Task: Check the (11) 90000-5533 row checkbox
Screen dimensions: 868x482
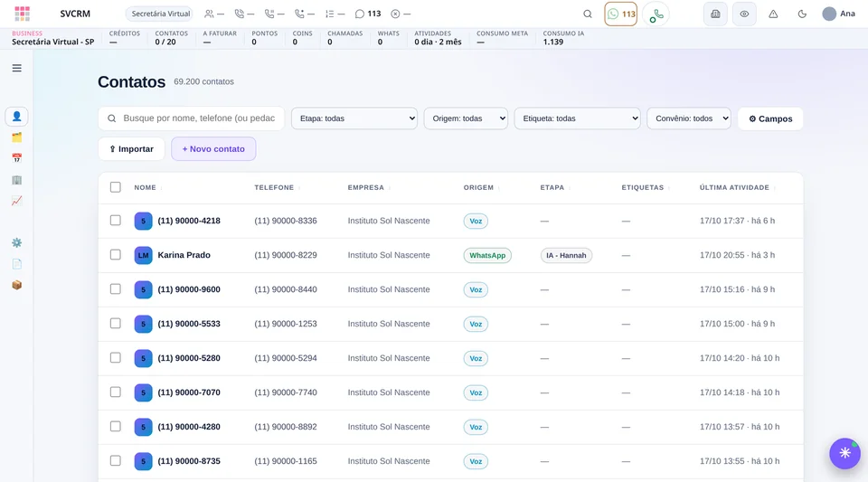Action: point(115,323)
